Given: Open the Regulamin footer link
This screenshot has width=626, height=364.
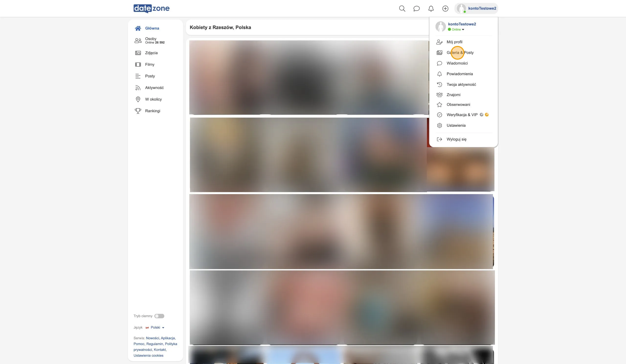Looking at the screenshot, I should tap(155, 344).
